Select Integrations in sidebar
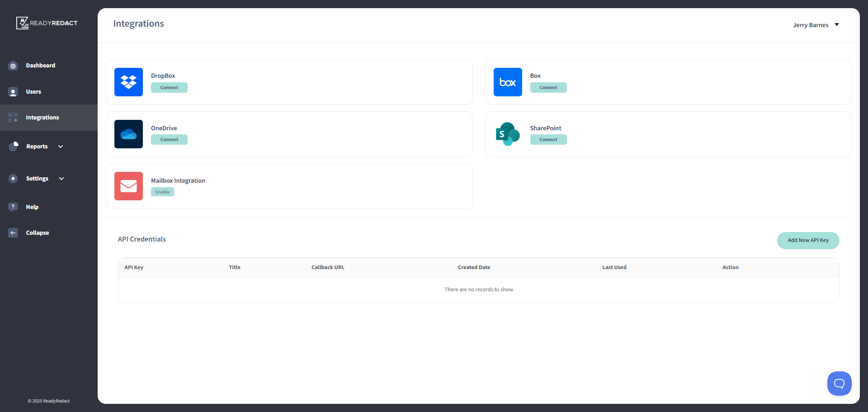 [42, 118]
